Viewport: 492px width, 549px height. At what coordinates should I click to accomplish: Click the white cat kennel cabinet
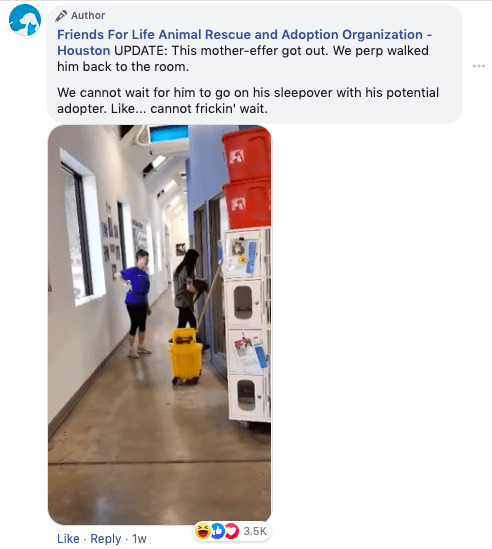[x=248, y=326]
